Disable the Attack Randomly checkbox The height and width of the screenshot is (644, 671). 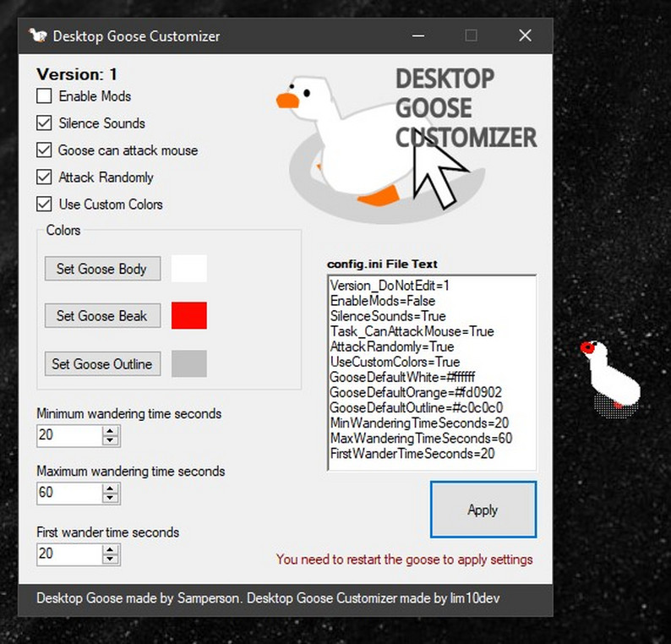(x=44, y=177)
